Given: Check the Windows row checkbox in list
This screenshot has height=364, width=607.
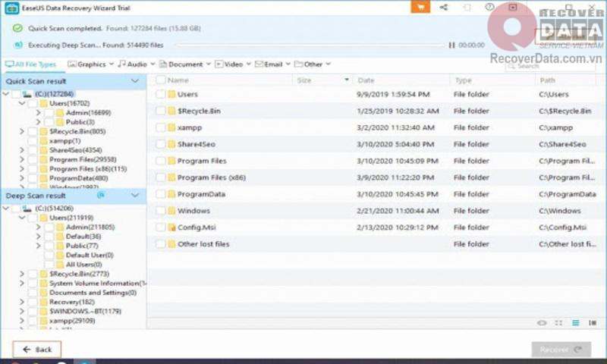Looking at the screenshot, I should tap(160, 210).
